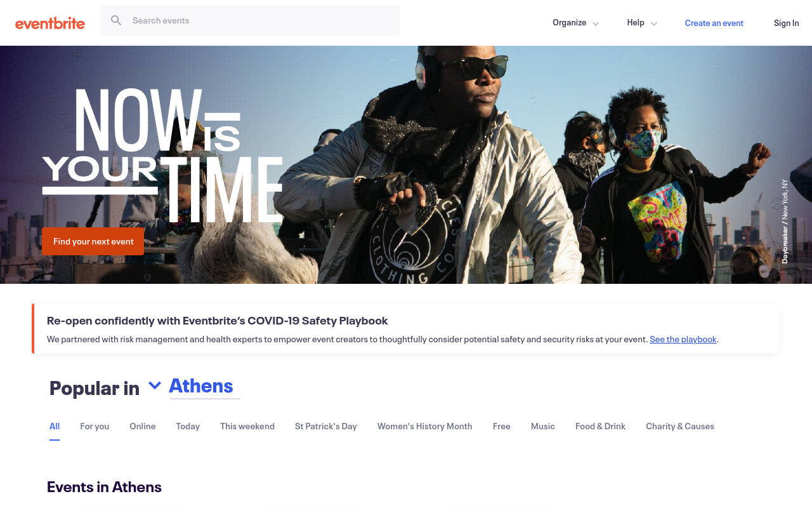
Task: Open the Women's History Month tab
Action: click(425, 426)
